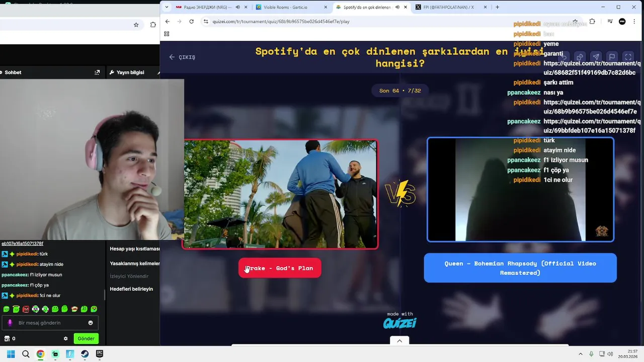Click the paper-plane share icon
The image size is (644, 362).
point(596,57)
